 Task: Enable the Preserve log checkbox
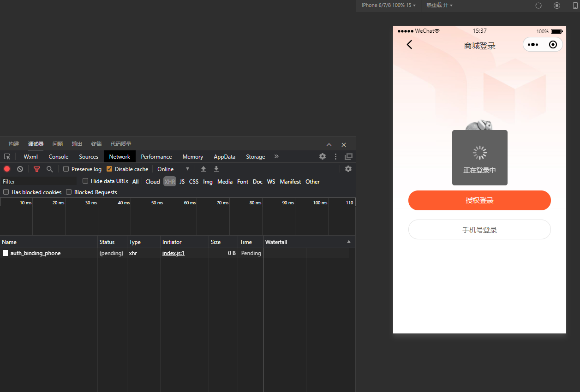pyautogui.click(x=66, y=169)
